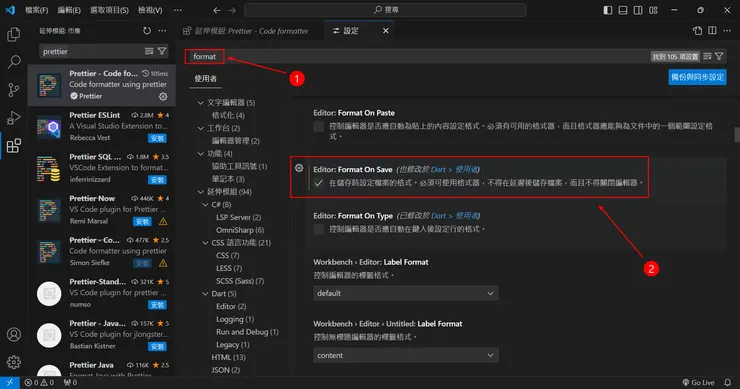Close the 設定 tab
Viewport: 740px width, 389px height.
[386, 31]
